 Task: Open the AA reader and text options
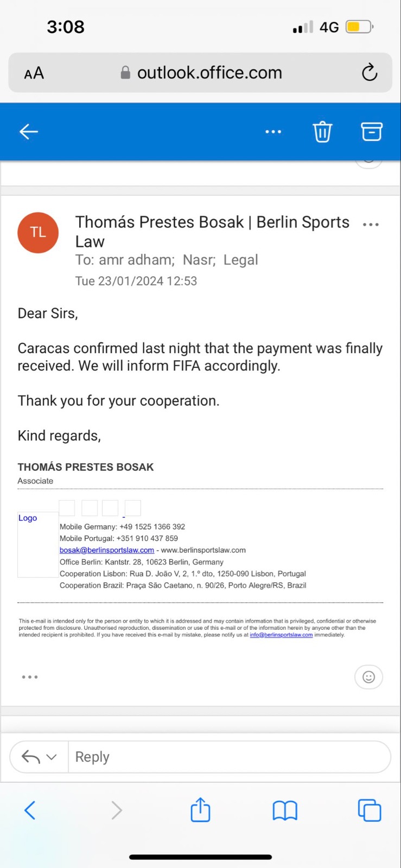(34, 73)
